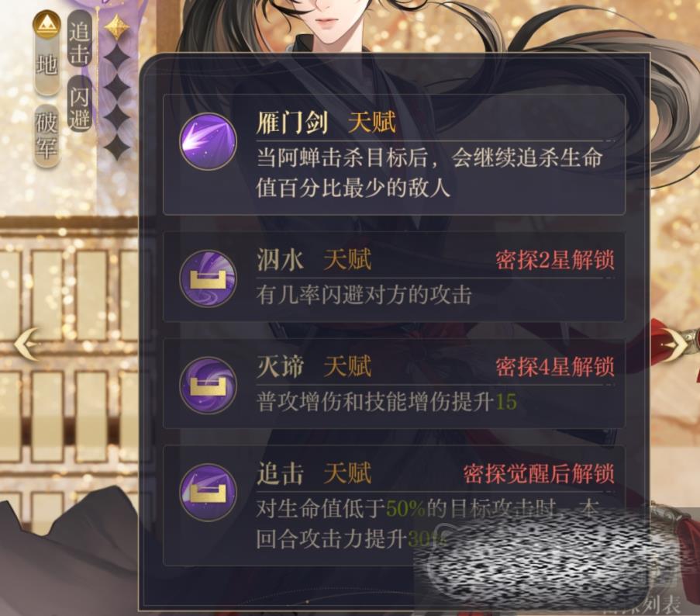Tap the 泅水 locked talent icon
The image size is (700, 616).
(208, 278)
